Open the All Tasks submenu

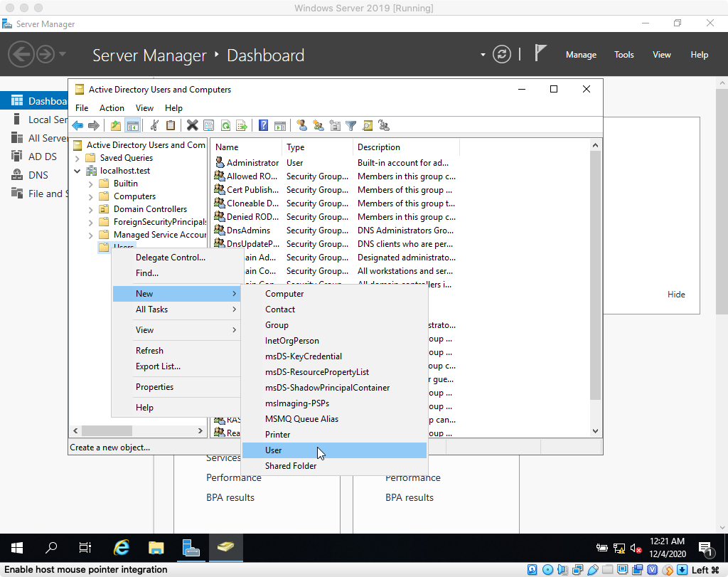coord(176,309)
